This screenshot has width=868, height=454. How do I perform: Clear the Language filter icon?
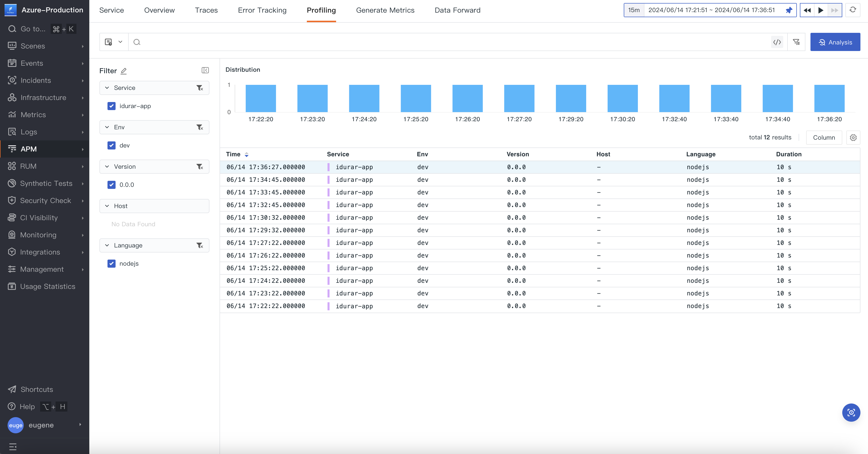coord(200,245)
